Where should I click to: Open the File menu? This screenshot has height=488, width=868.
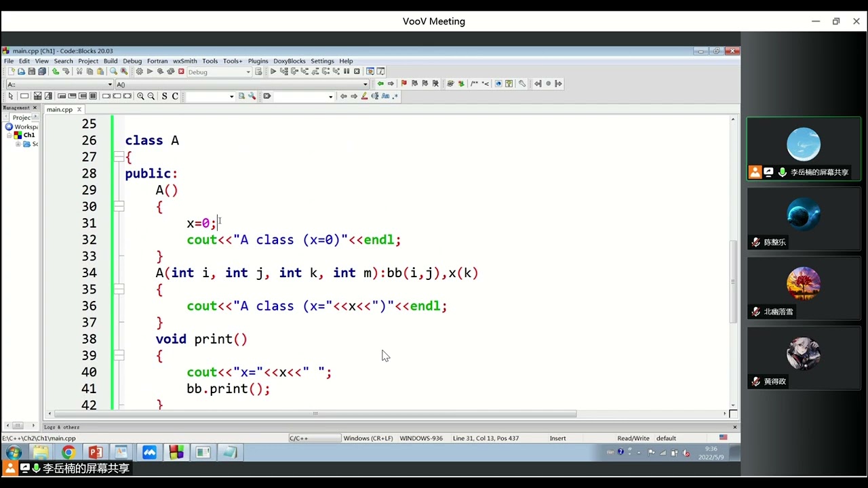point(9,61)
